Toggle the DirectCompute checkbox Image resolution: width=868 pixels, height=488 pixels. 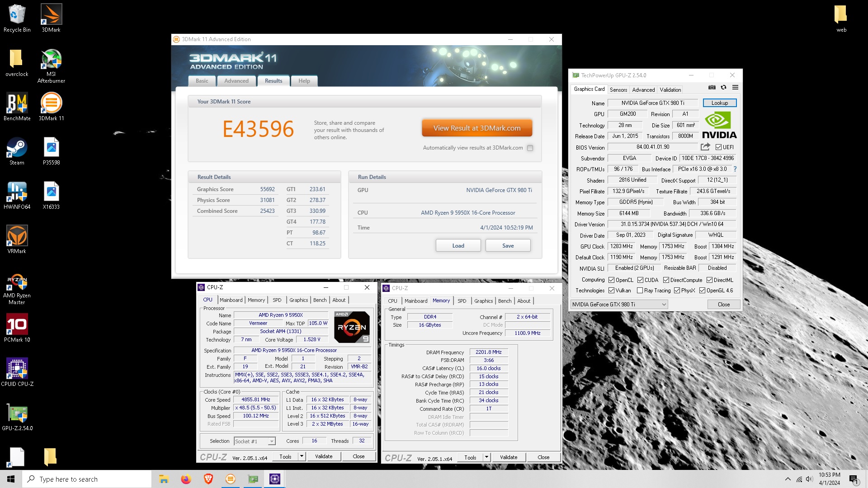(x=666, y=280)
